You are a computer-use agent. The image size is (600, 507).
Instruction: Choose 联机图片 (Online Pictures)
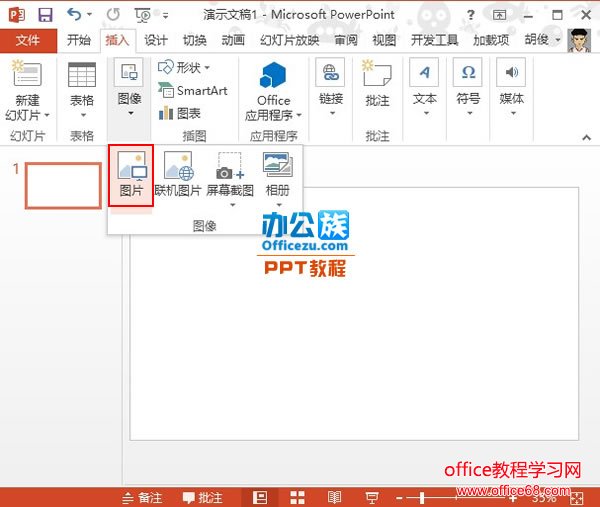[x=178, y=175]
